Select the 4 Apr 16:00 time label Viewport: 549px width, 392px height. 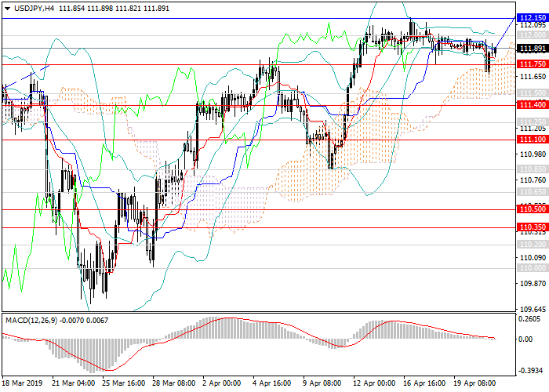(273, 383)
